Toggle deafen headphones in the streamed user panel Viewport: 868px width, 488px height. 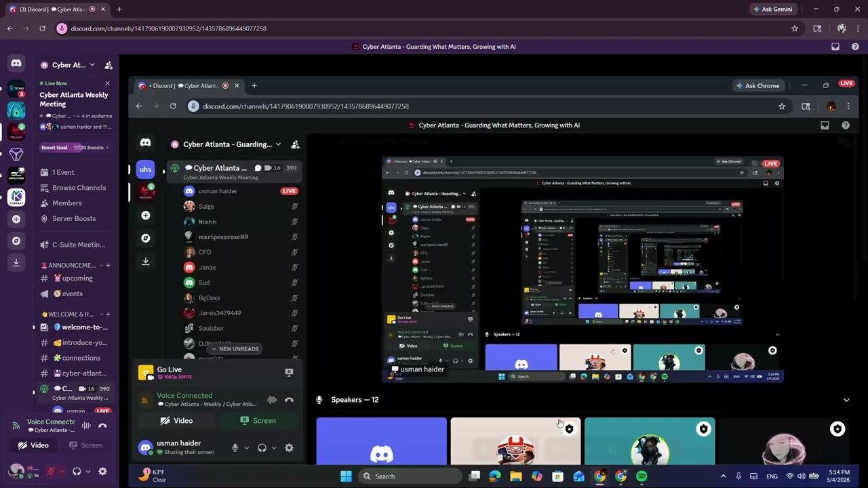pyautogui.click(x=262, y=448)
